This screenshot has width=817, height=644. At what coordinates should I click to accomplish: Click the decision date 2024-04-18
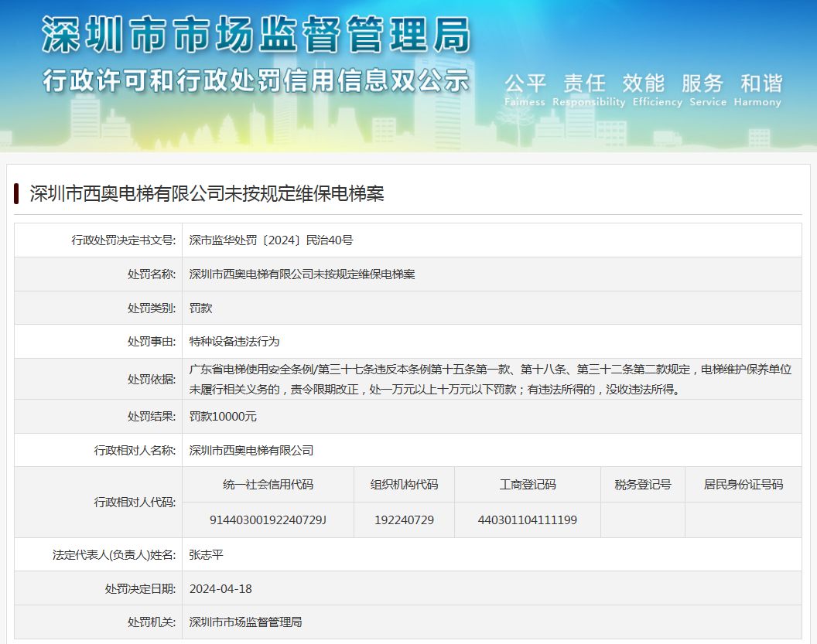[x=220, y=588]
